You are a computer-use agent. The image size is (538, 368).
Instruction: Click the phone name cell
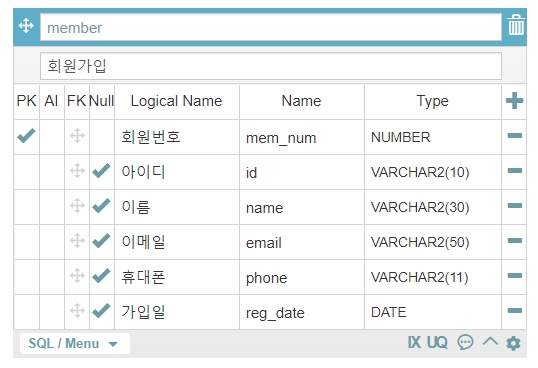[x=302, y=277]
